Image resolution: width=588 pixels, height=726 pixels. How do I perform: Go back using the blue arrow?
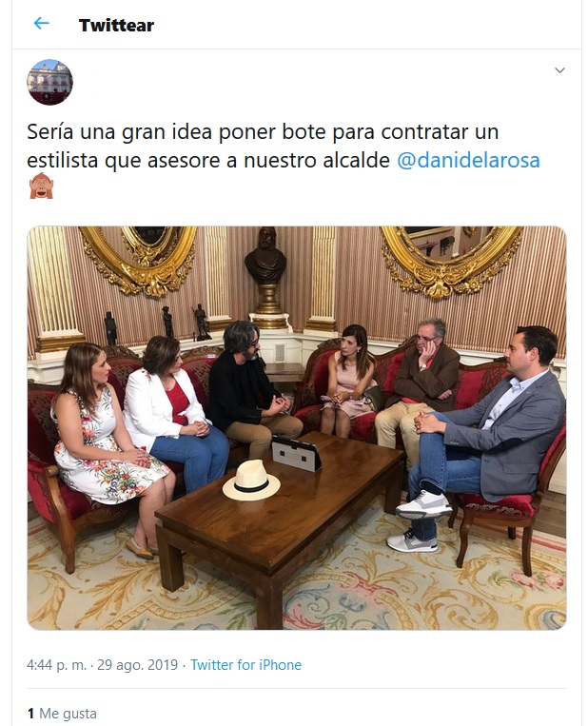42,23
